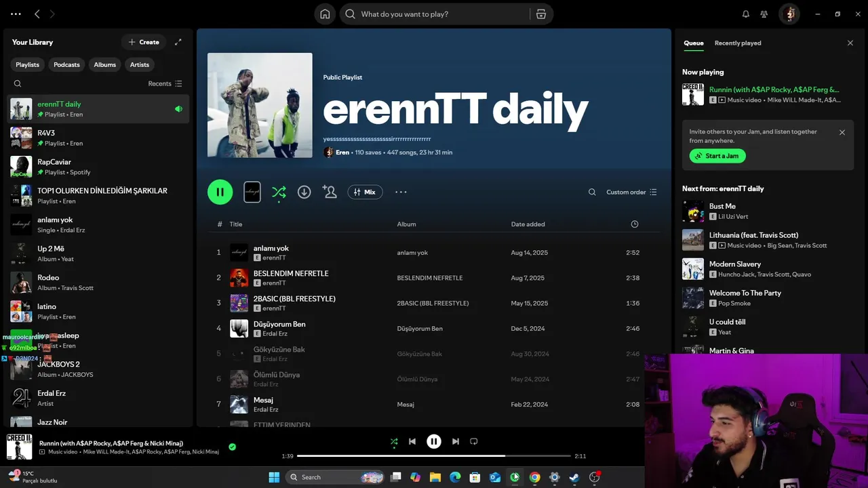Open Eren's profile link under playlist title
Viewport: 868px width, 488px height.
tap(342, 152)
